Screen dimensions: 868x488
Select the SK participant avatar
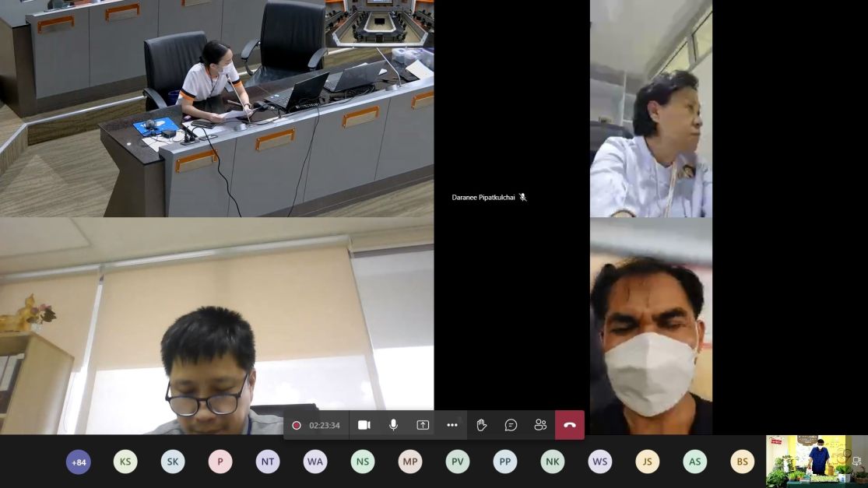[x=173, y=462]
